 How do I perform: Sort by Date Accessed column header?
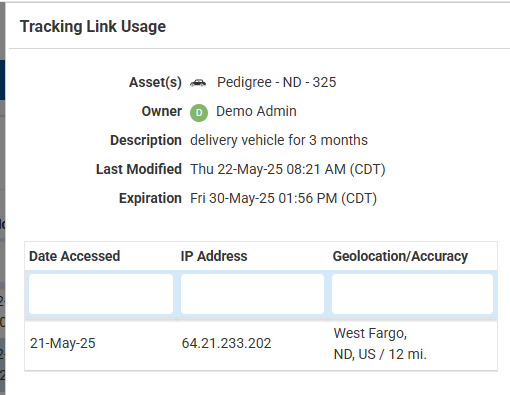(x=74, y=256)
